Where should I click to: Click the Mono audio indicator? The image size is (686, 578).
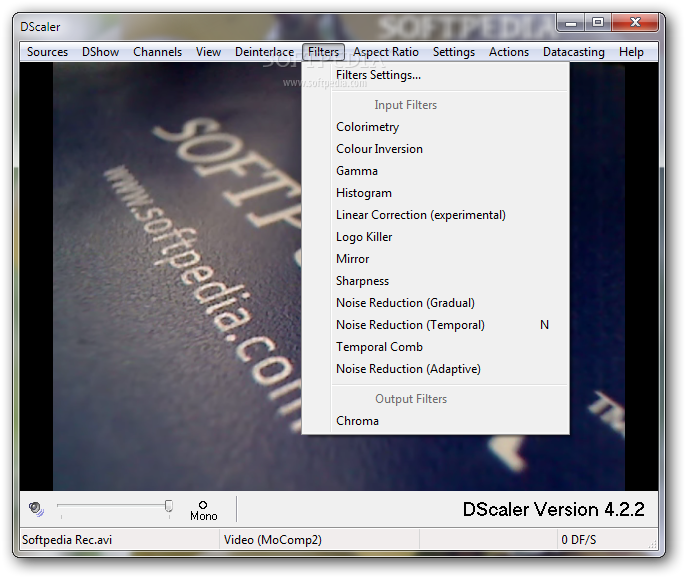[x=203, y=511]
